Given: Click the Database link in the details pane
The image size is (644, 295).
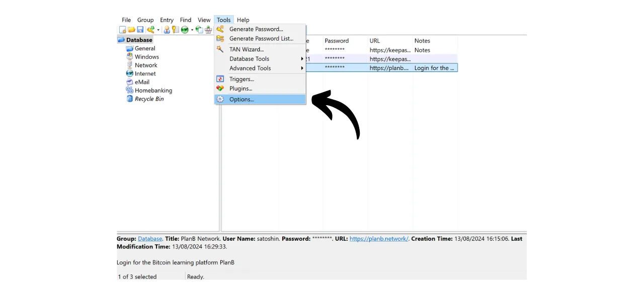Looking at the screenshot, I should pos(149,239).
